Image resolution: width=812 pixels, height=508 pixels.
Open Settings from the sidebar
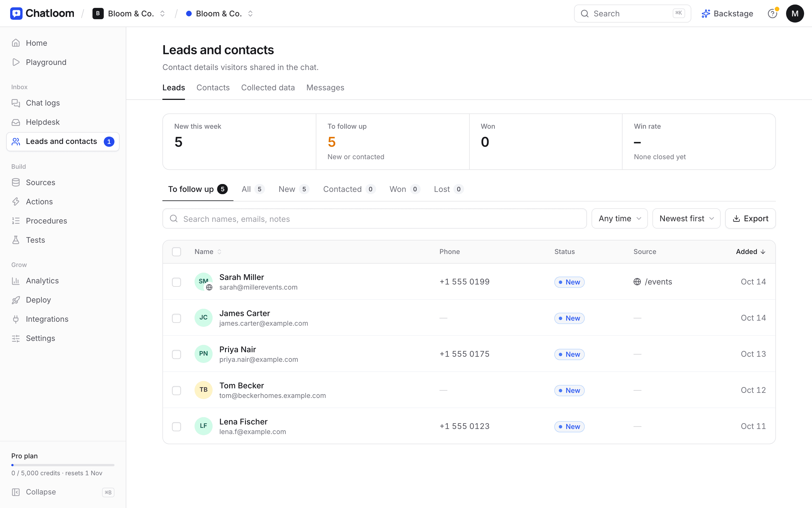(x=63, y=338)
